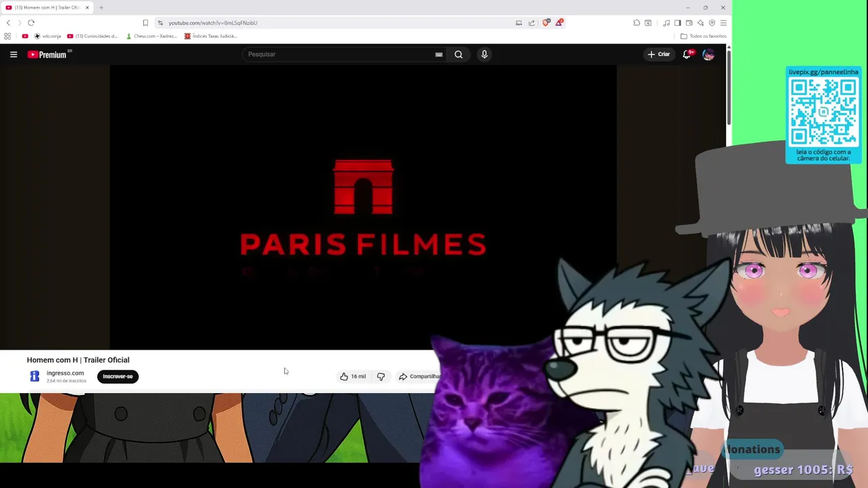Click the cast media icon in address bar
868x488 pixels.
tap(519, 22)
